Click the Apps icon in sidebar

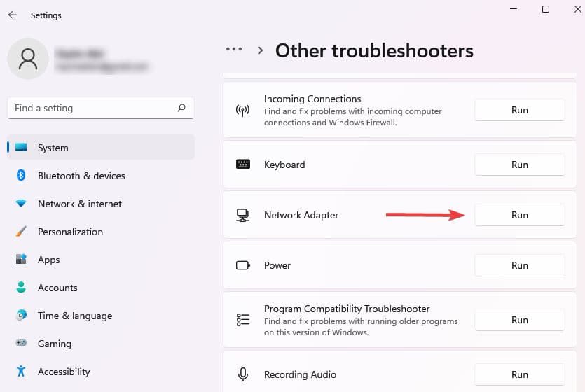tap(21, 259)
